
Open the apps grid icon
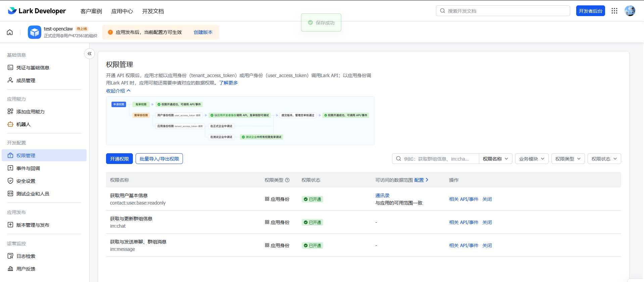tap(614, 11)
